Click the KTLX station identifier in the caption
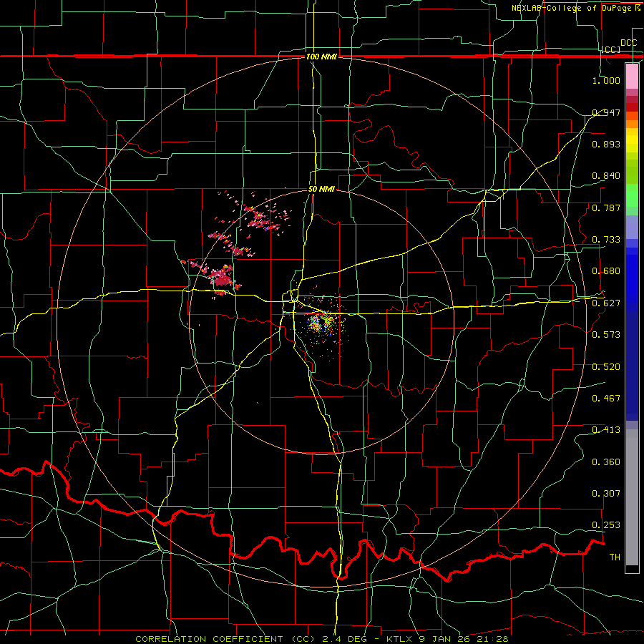Screen dimensions: 644x644 399,639
